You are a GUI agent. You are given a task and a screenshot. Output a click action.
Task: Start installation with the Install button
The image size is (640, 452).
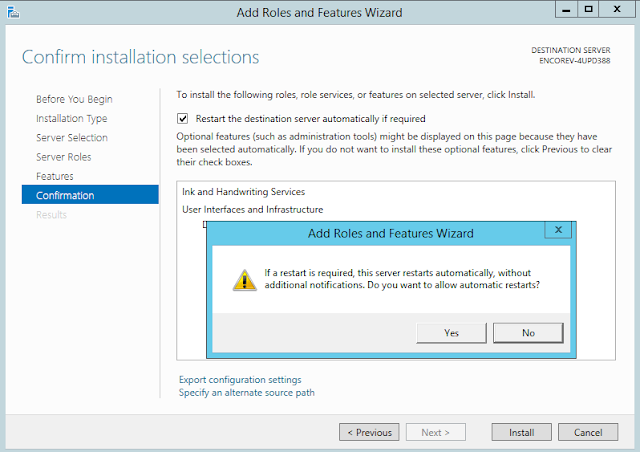point(521,433)
